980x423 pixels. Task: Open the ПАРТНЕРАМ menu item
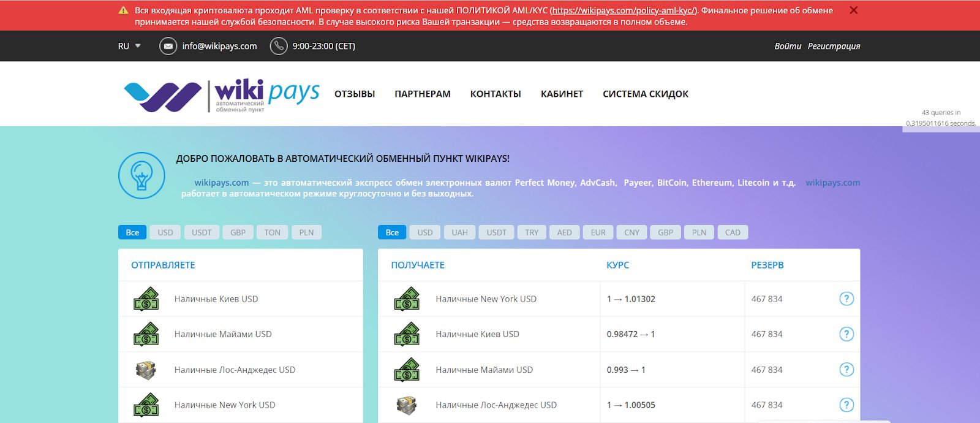pos(423,94)
